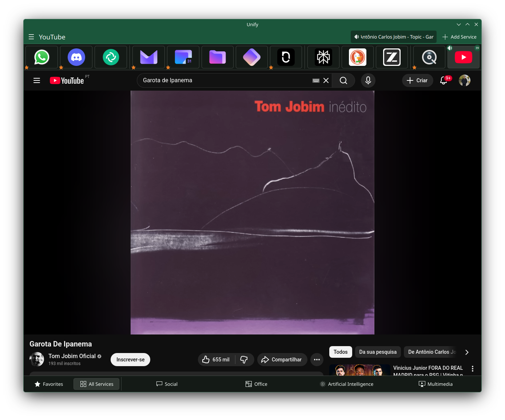Image resolution: width=505 pixels, height=420 pixels.
Task: Open the Tom Jobim Oficial channel name
Action: tap(72, 356)
